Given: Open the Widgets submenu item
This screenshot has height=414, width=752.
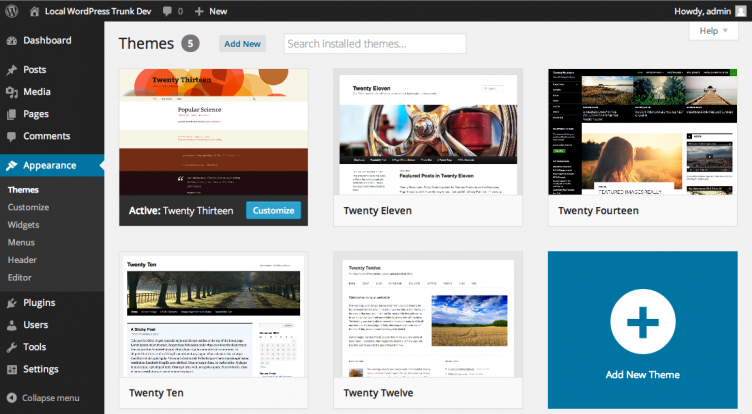Looking at the screenshot, I should [24, 225].
